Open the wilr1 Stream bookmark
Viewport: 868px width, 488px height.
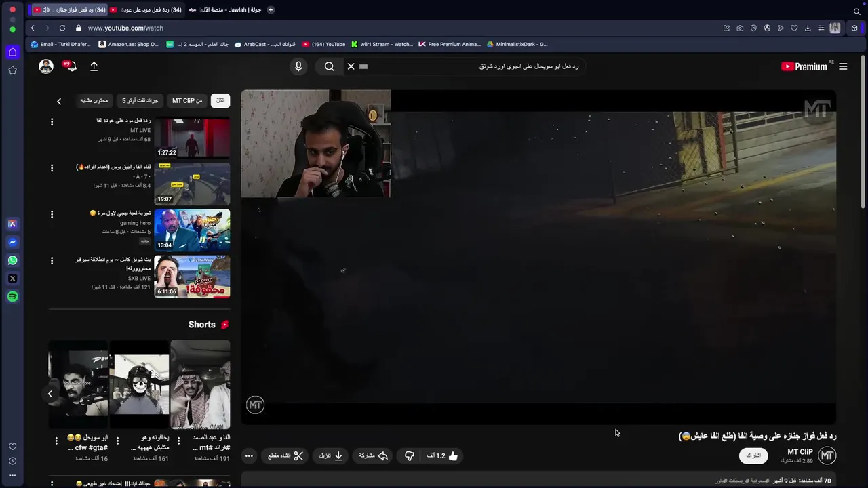click(382, 44)
